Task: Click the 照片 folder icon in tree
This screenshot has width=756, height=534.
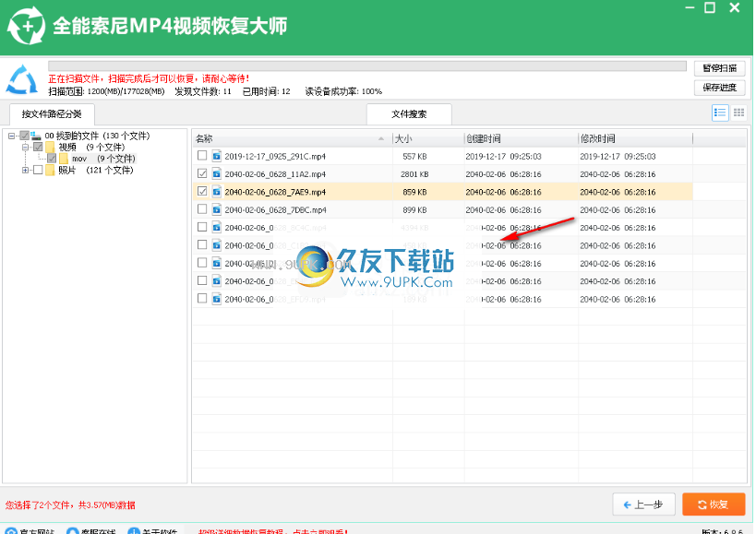Action: click(50, 170)
